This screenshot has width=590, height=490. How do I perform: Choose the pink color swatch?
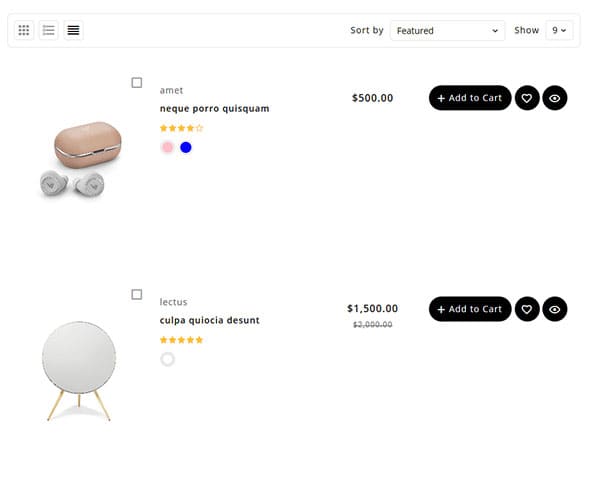[x=167, y=147]
